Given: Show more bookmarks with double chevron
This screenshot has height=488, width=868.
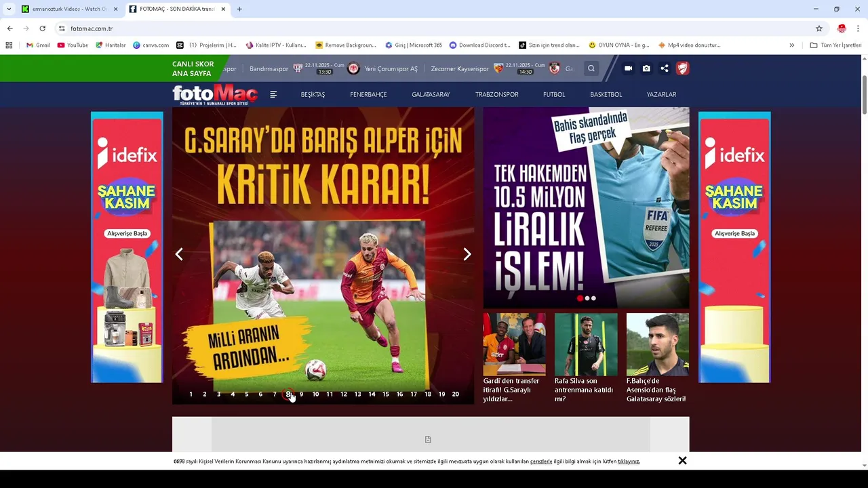Looking at the screenshot, I should pos(791,45).
